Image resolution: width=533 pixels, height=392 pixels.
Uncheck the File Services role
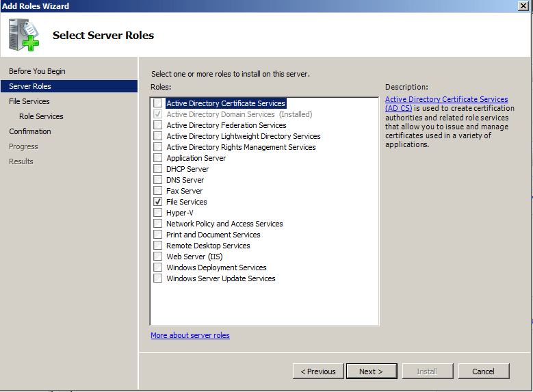click(158, 202)
